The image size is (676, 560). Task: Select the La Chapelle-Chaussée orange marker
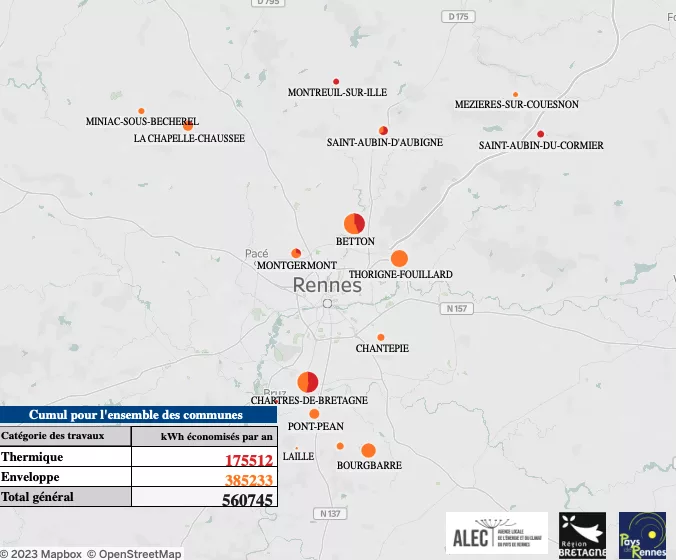(x=187, y=126)
